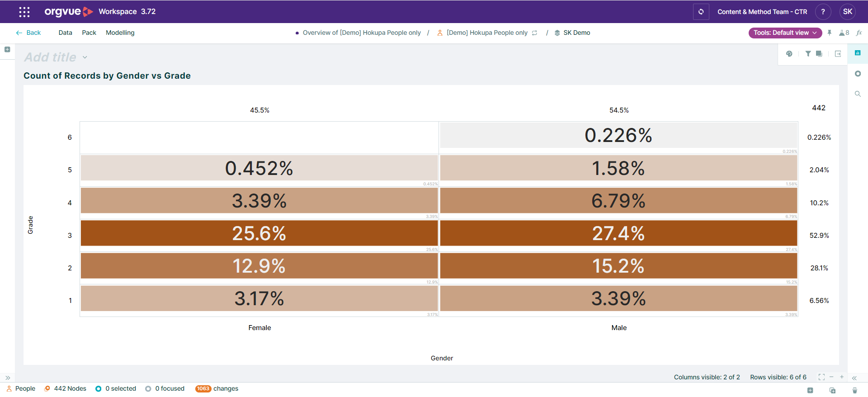Toggle the 0 selected nodes indicator
Screen dimensions: 868x397
point(116,389)
